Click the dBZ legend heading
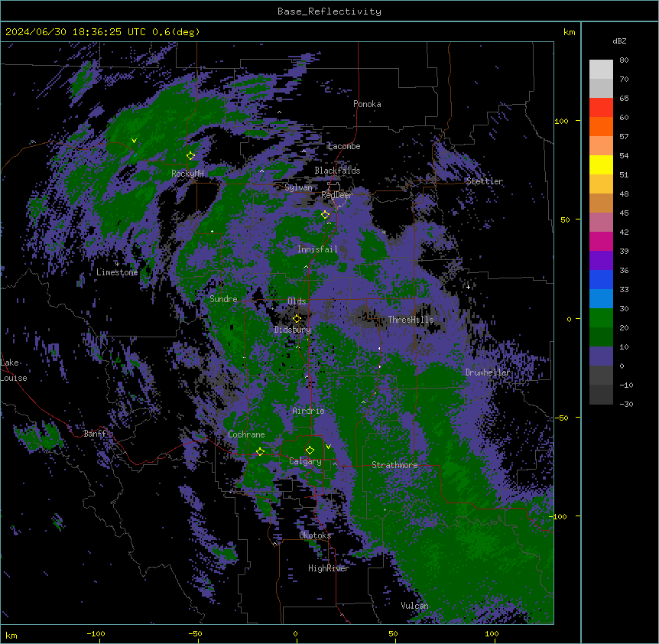 point(619,41)
